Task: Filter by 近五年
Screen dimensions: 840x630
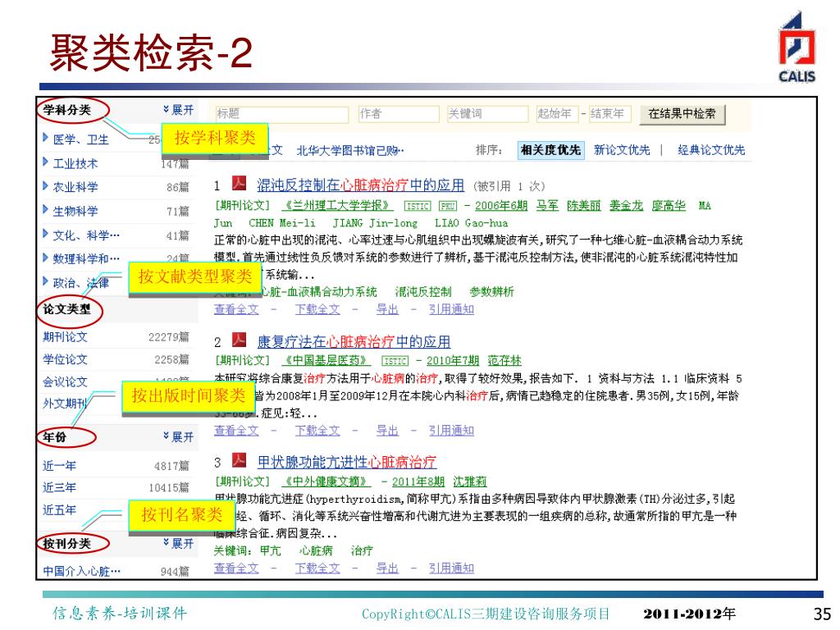Action: pos(59,509)
